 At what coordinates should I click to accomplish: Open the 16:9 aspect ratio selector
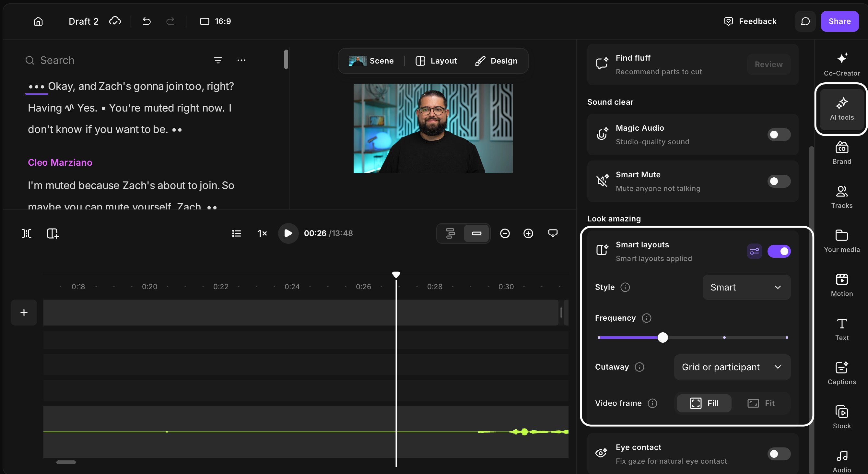[x=215, y=21]
